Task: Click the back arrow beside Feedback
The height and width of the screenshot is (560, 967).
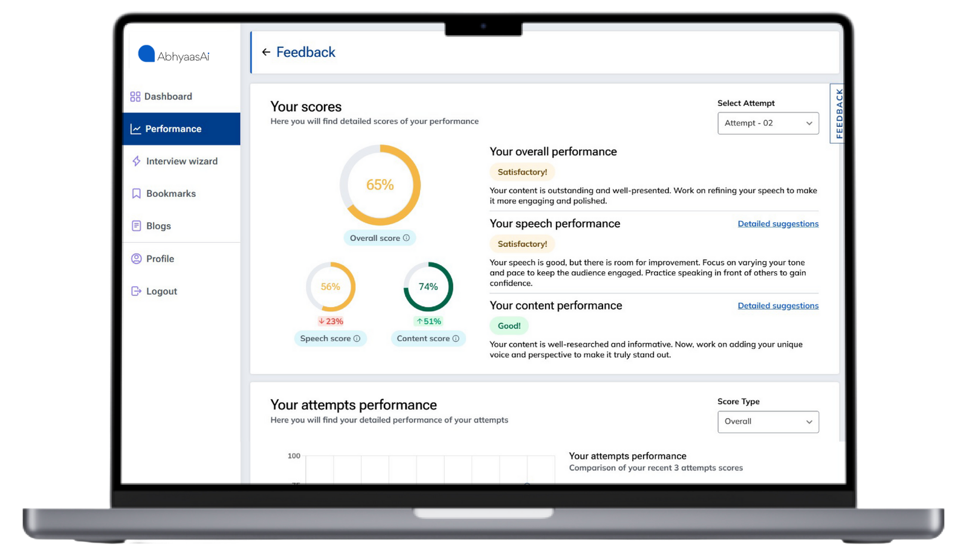Action: click(266, 53)
